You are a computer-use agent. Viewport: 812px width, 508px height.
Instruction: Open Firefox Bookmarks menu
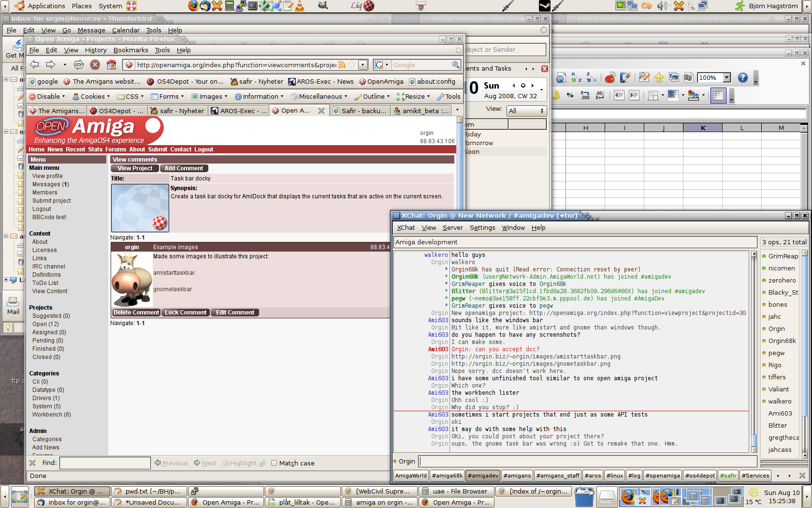point(130,50)
